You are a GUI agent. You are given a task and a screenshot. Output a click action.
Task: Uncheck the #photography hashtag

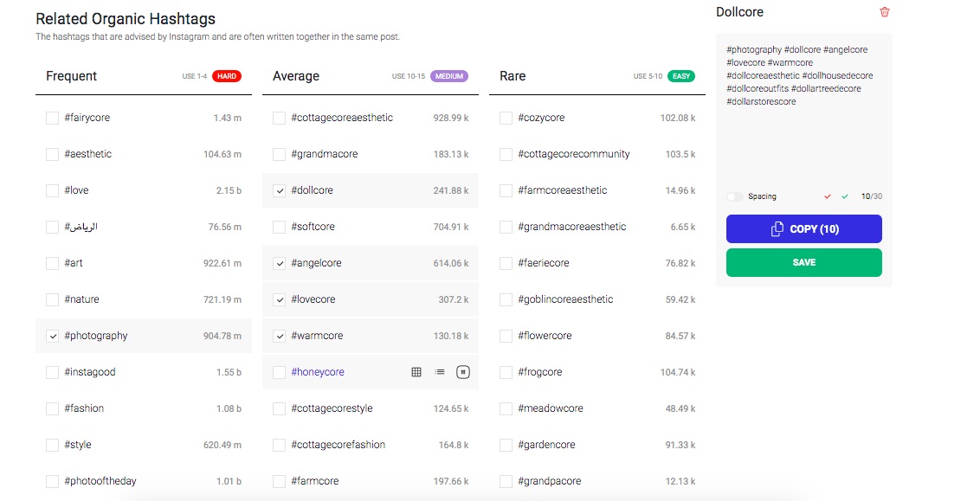coord(52,335)
